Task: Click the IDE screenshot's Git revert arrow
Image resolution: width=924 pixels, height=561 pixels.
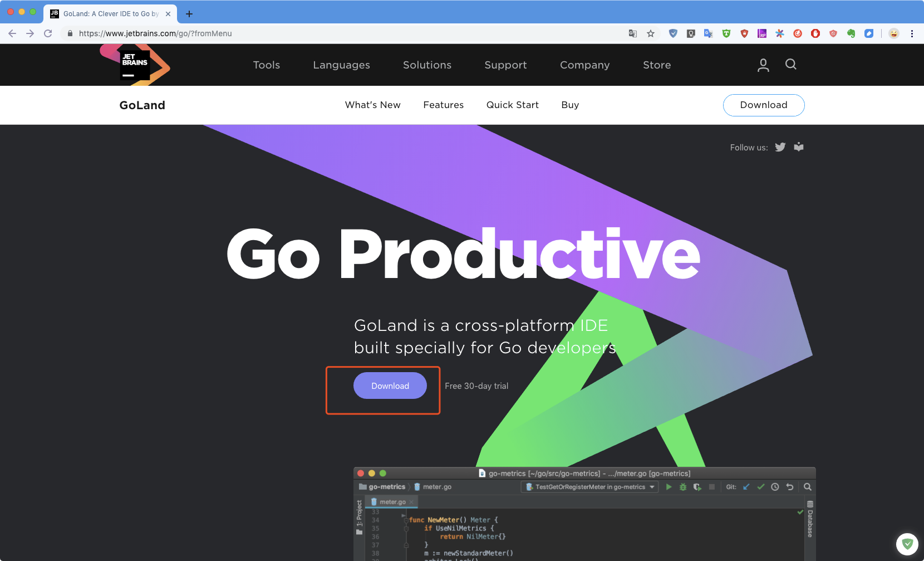Action: pyautogui.click(x=789, y=487)
